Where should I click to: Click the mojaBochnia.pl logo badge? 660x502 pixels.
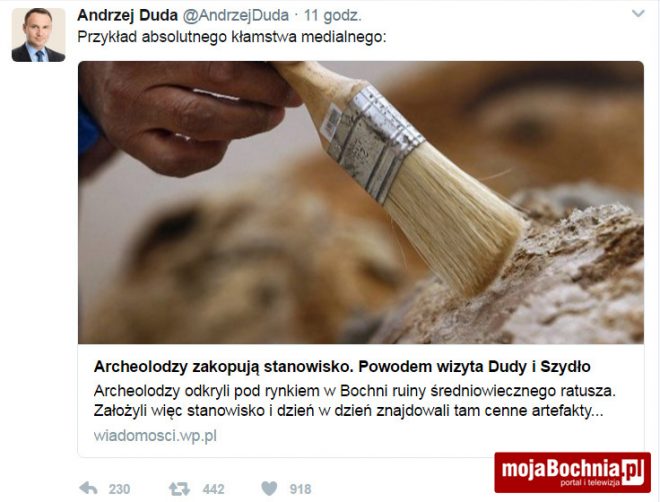(572, 472)
